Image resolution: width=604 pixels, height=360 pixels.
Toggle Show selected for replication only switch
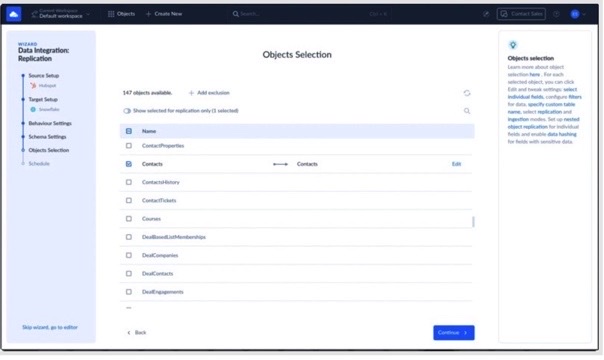coord(127,111)
